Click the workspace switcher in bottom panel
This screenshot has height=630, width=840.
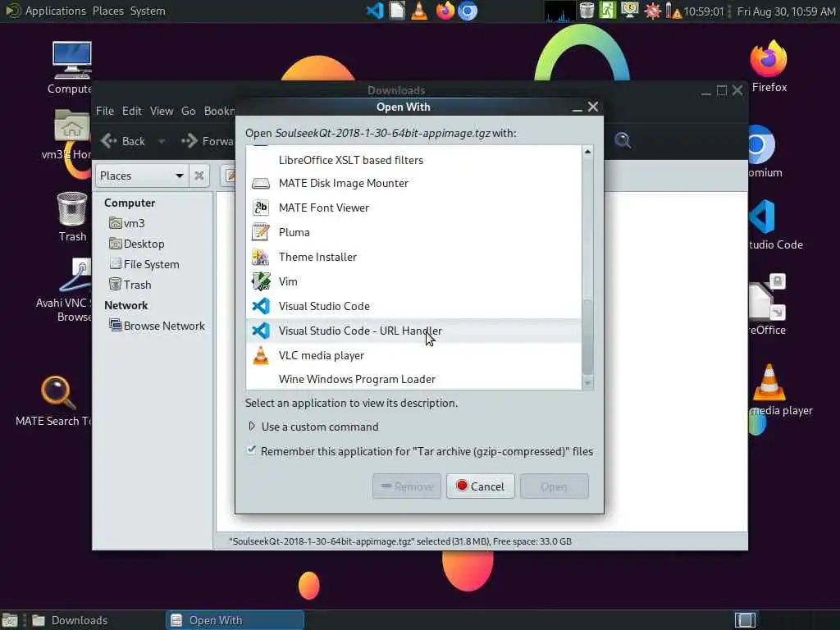click(x=745, y=620)
